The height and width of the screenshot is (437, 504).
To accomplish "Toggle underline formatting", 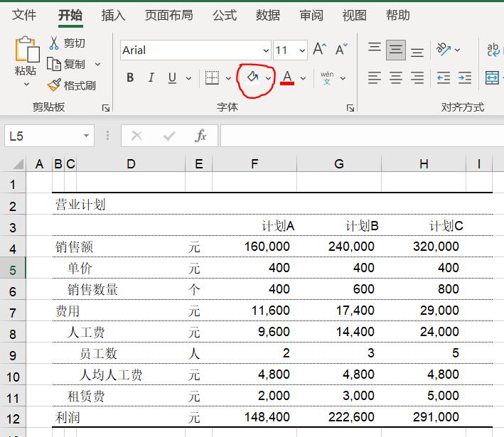I will [172, 77].
